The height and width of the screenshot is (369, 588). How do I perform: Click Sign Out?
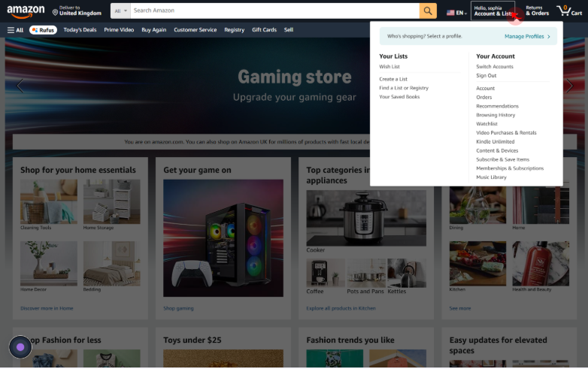tap(486, 76)
